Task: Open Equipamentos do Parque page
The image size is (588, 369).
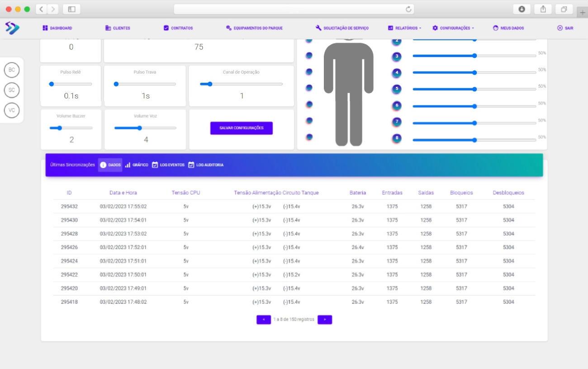Action: coord(254,28)
